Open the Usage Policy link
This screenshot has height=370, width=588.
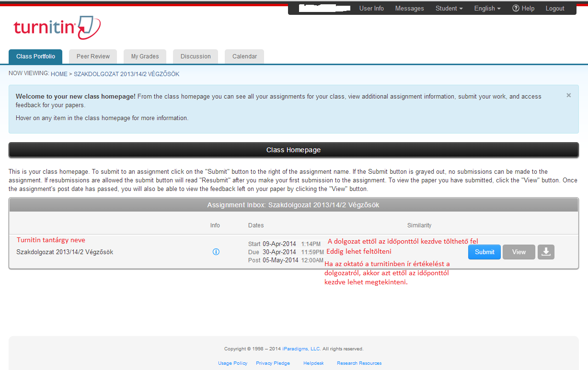click(233, 363)
